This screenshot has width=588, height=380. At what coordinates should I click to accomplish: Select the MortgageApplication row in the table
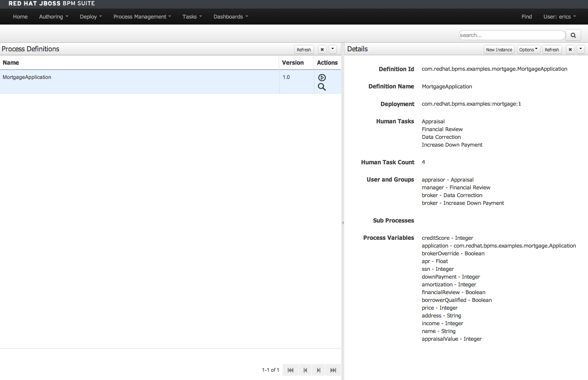tap(170, 82)
